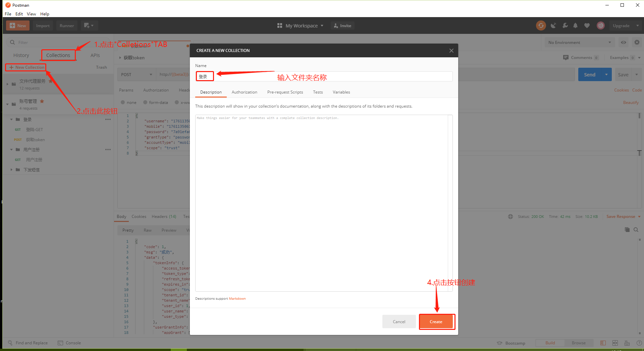The image size is (644, 351).
Task: Open the help icon in status bar
Action: pos(639,343)
